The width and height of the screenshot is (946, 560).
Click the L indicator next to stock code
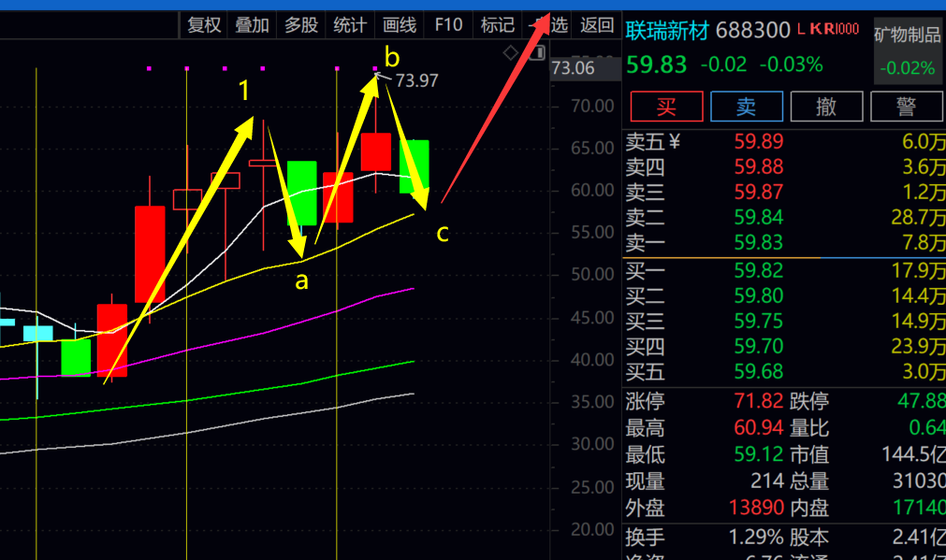coord(801,30)
